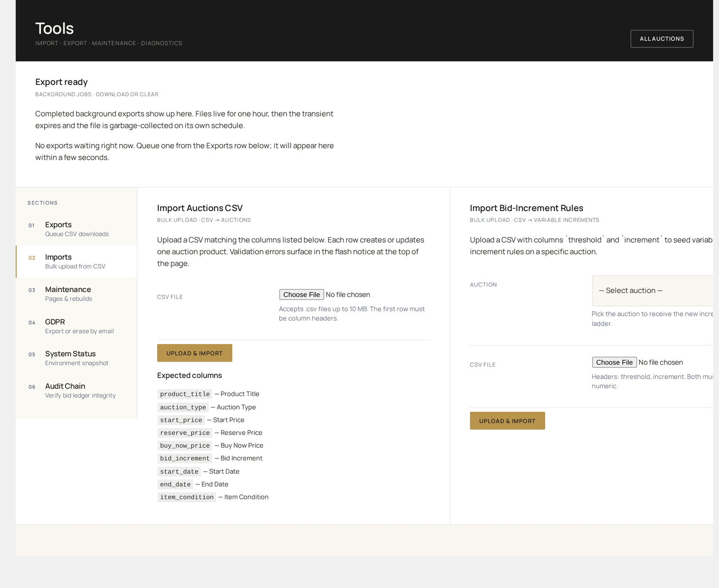
Task: Click the auction_type column code
Action: click(183, 407)
